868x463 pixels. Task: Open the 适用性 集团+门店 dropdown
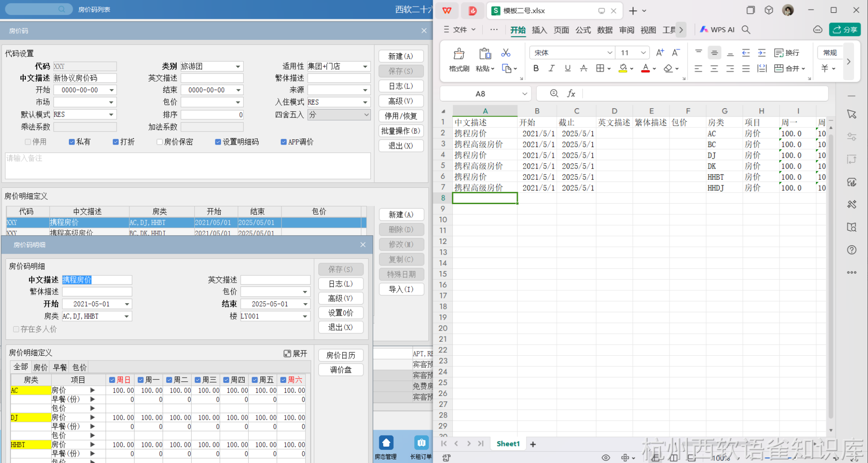click(x=365, y=66)
